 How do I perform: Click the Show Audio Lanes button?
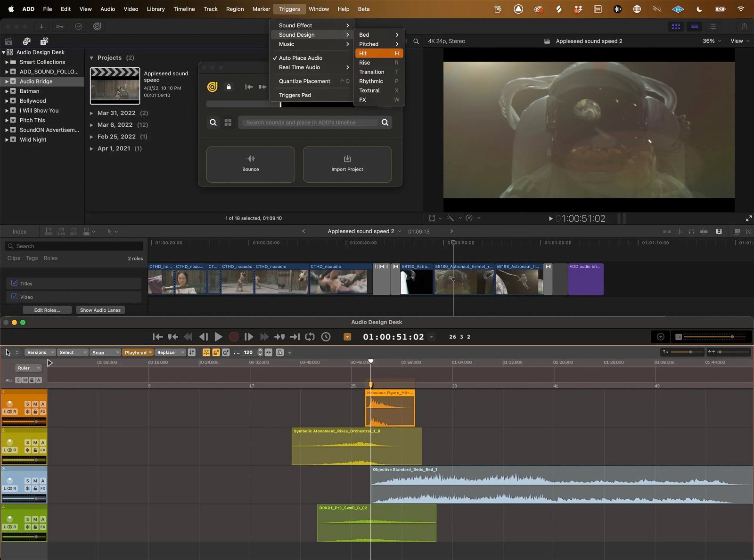100,310
